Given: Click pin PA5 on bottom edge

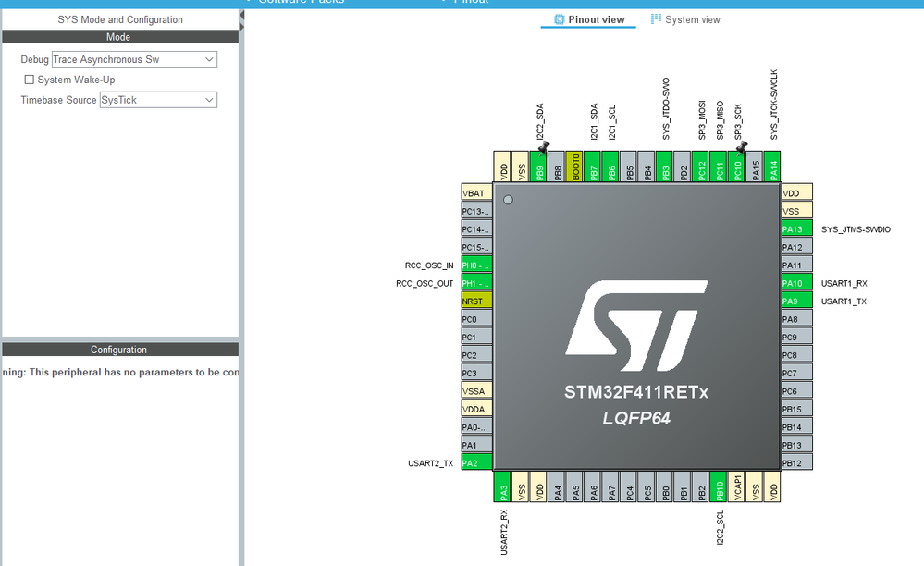Looking at the screenshot, I should coord(574,486).
